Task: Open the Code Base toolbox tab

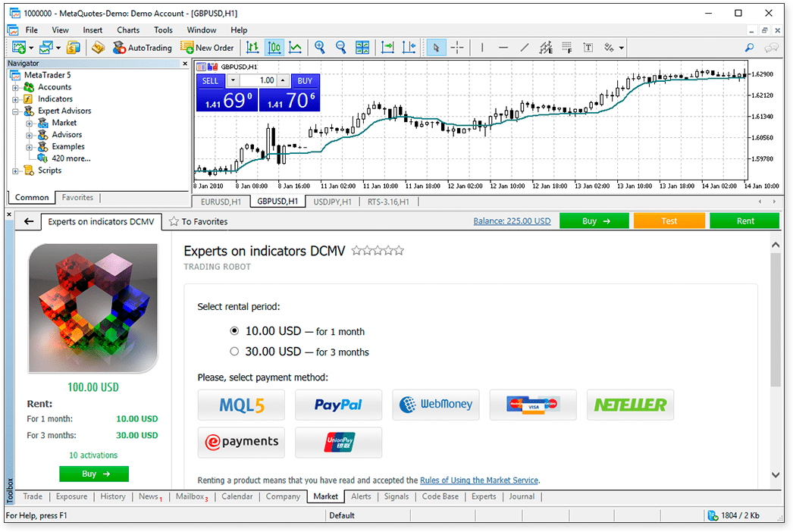Action: click(440, 496)
